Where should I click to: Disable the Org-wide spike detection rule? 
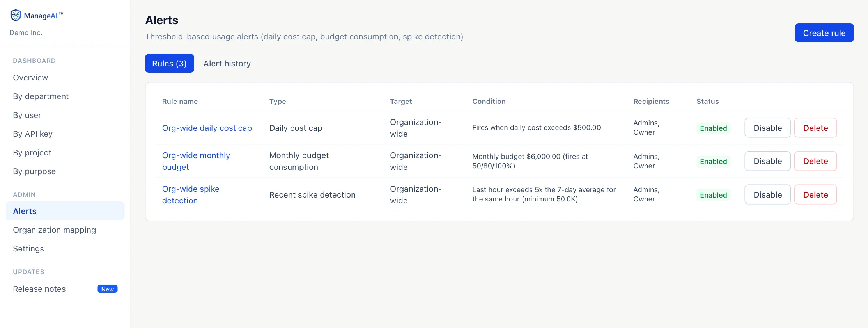point(767,194)
